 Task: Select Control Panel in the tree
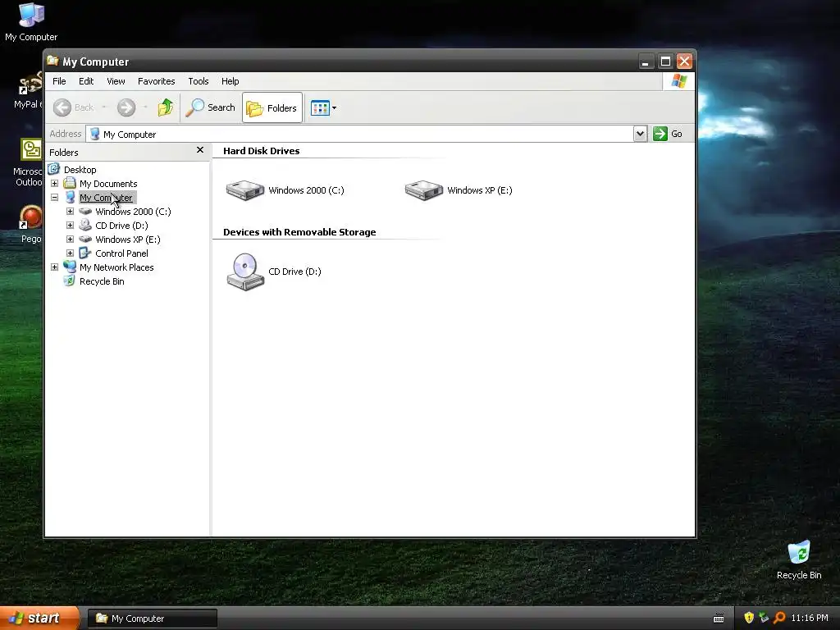pyautogui.click(x=121, y=253)
